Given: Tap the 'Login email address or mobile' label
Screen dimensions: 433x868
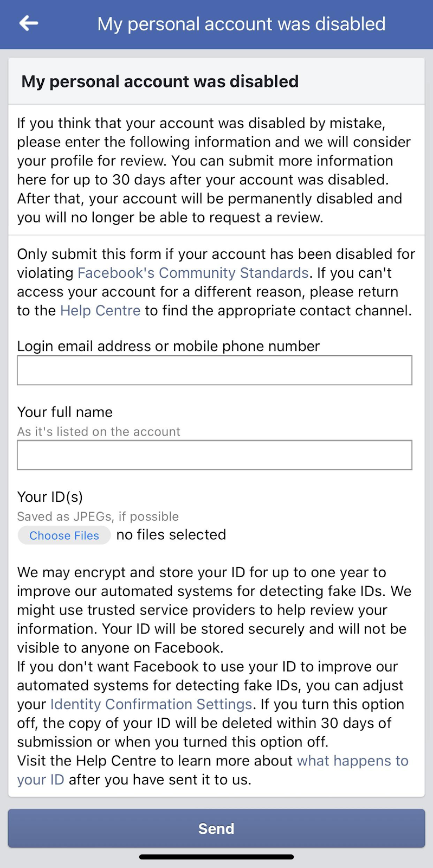Looking at the screenshot, I should (x=169, y=346).
